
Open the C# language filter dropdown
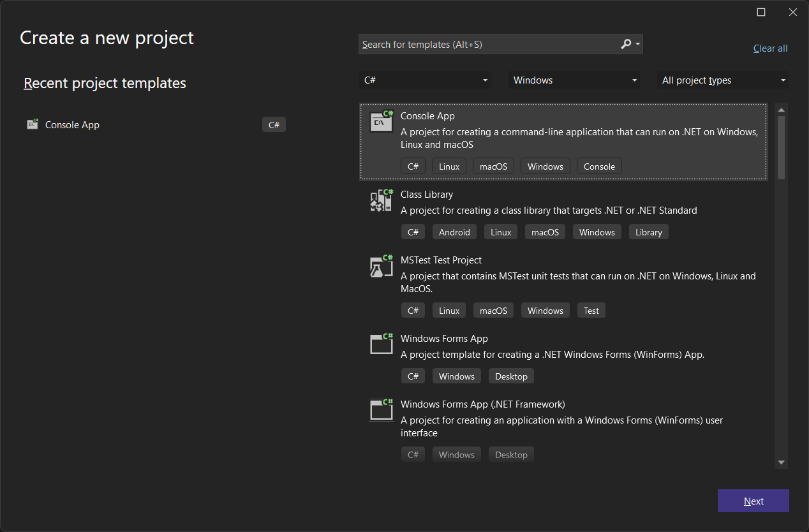point(425,80)
